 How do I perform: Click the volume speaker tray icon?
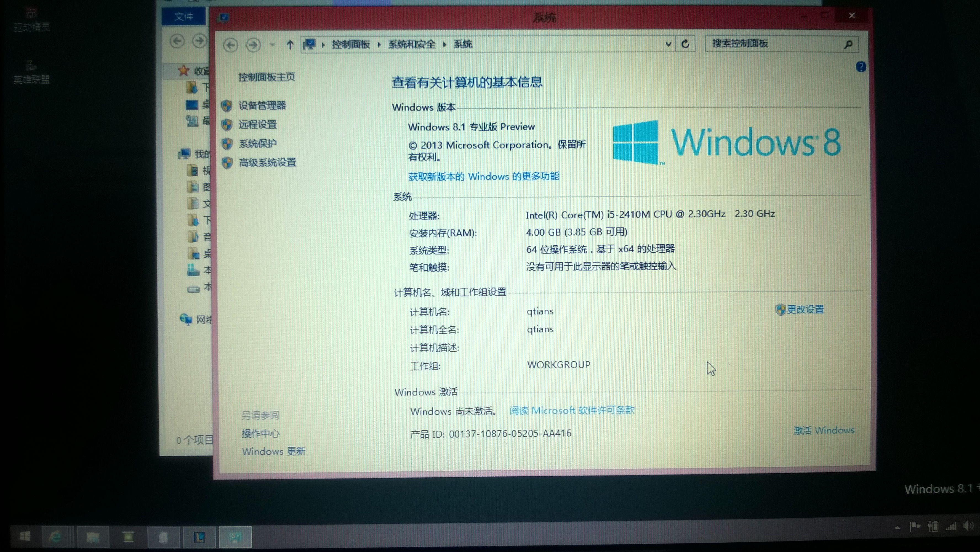pos(969,526)
